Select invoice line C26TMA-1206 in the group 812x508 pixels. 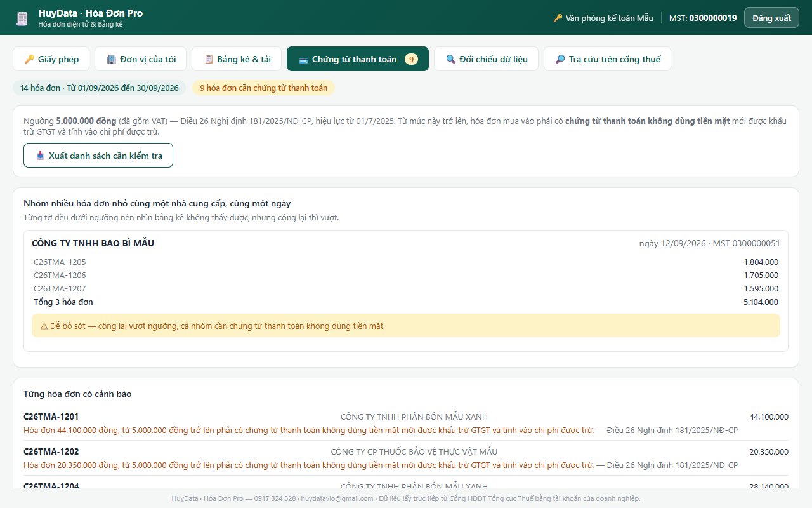point(406,276)
